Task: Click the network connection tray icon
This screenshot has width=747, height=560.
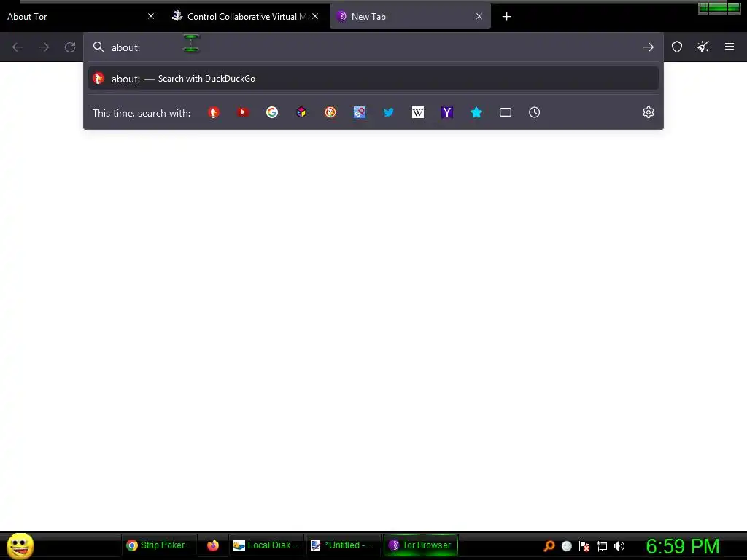Action: (x=602, y=546)
